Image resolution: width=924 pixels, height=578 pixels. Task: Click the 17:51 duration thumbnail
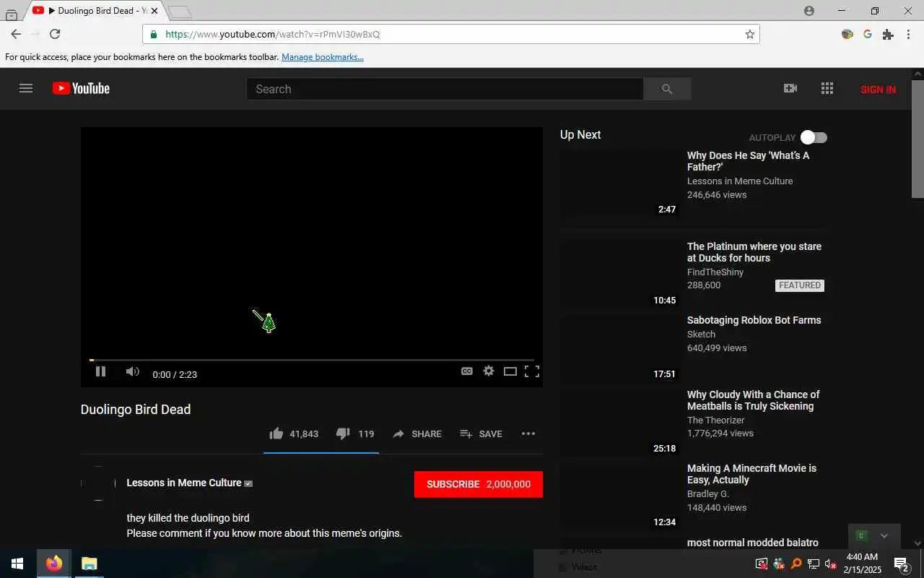[x=620, y=348]
